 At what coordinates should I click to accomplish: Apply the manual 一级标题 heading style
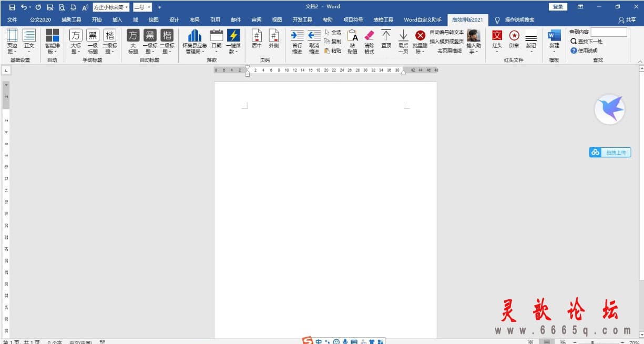click(x=93, y=42)
